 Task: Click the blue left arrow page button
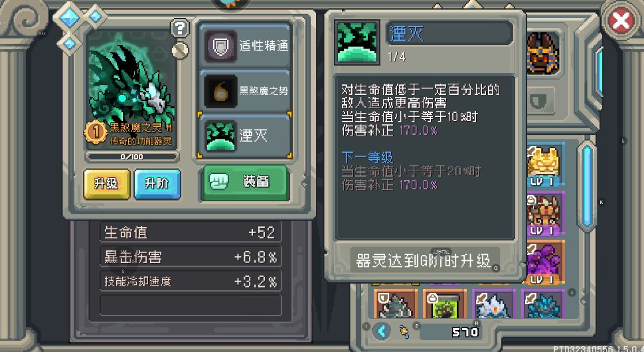coord(382,331)
